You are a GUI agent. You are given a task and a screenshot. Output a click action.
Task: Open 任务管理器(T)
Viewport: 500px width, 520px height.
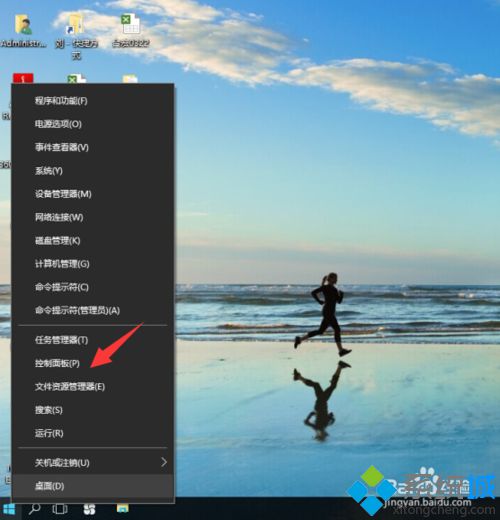pyautogui.click(x=93, y=340)
